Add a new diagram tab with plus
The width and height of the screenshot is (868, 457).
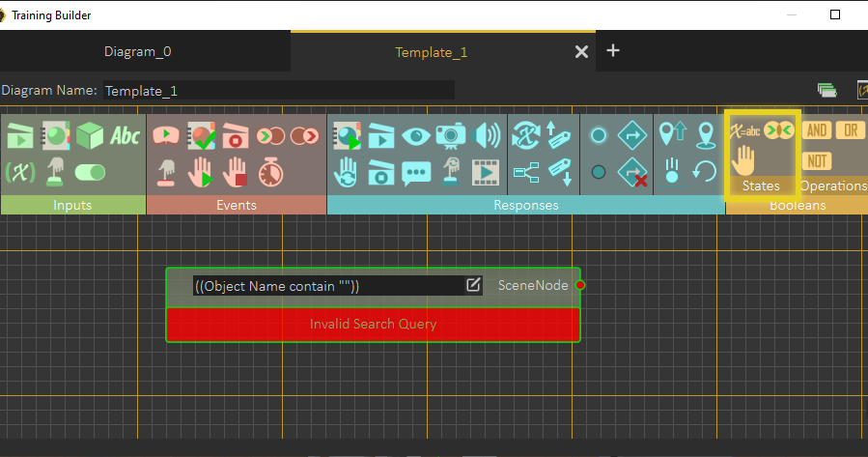click(613, 51)
